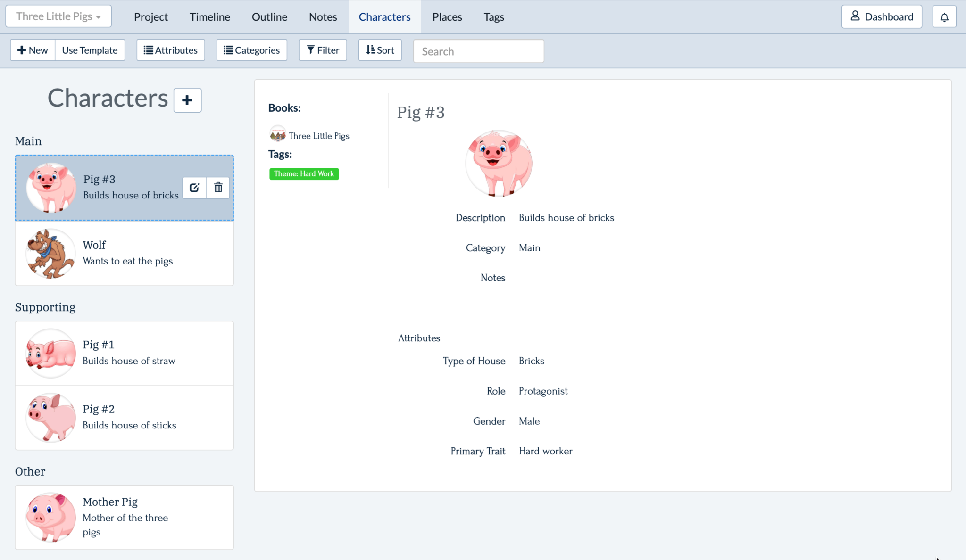This screenshot has height=560, width=966.
Task: Click the Use Template button
Action: [x=90, y=50]
